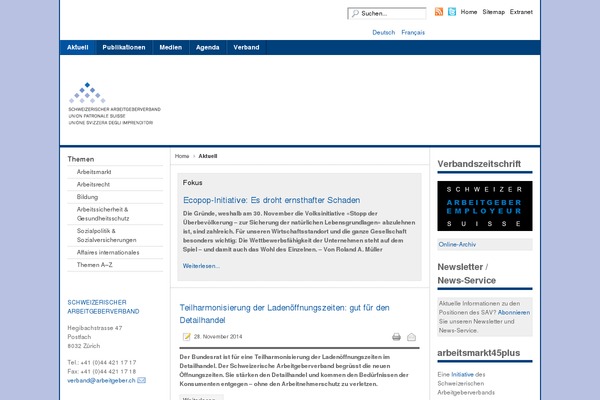Image resolution: width=600 pixels, height=400 pixels.
Task: Click Weiterlesen under Fokus article
Action: pos(201,266)
